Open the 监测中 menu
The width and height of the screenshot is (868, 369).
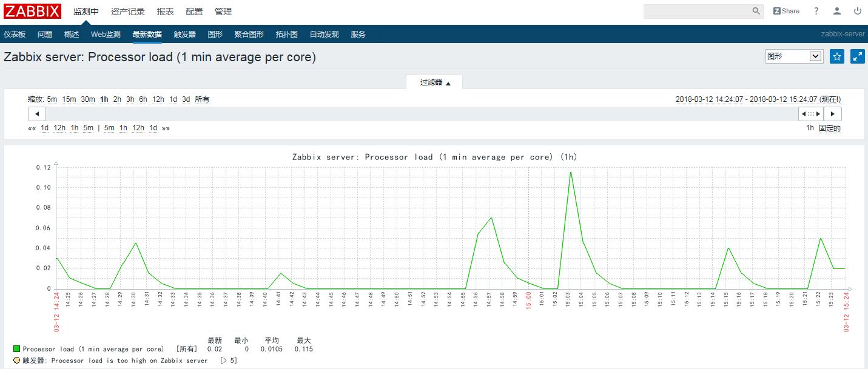click(x=86, y=12)
